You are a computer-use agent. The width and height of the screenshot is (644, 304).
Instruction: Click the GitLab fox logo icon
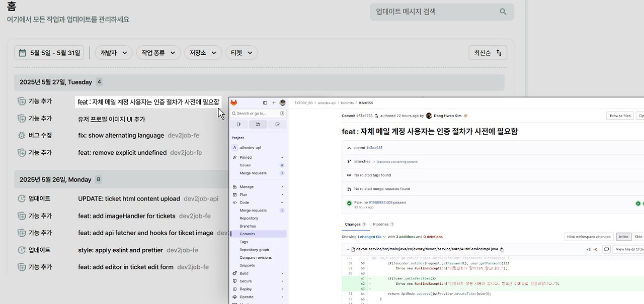point(233,103)
